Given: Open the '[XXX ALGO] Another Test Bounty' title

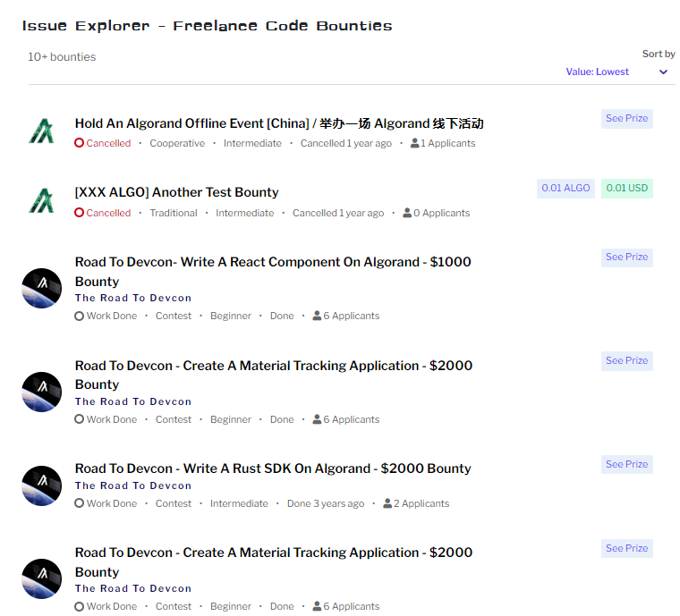Looking at the screenshot, I should point(177,192).
